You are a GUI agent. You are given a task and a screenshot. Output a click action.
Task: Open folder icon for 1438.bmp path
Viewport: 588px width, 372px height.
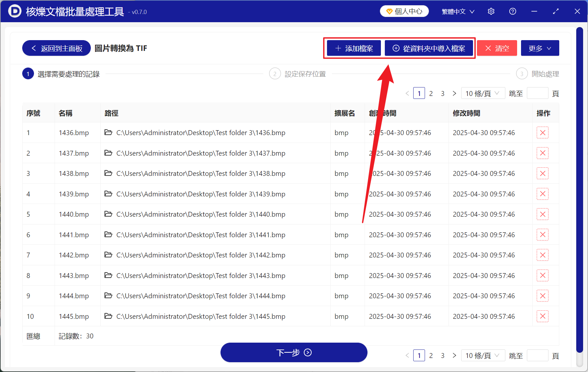point(108,173)
